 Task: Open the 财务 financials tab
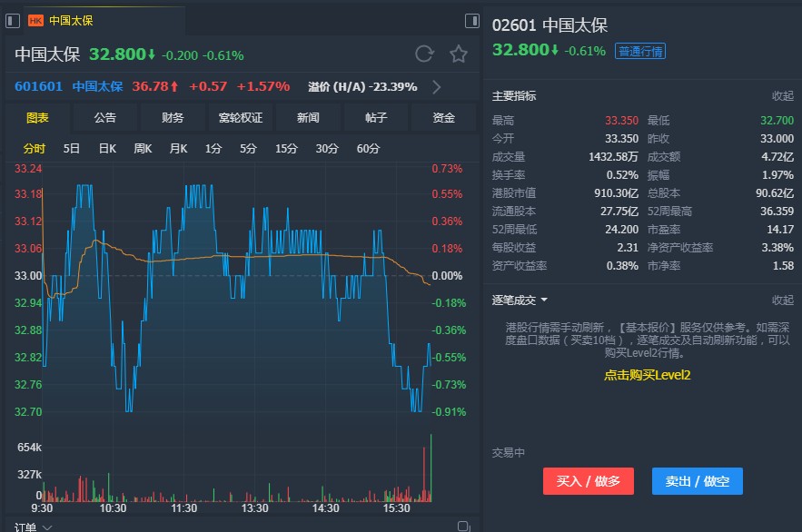point(173,117)
